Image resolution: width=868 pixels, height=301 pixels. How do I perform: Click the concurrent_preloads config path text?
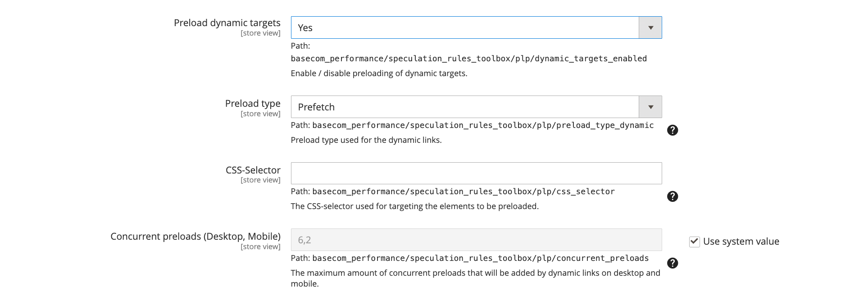pos(480,258)
